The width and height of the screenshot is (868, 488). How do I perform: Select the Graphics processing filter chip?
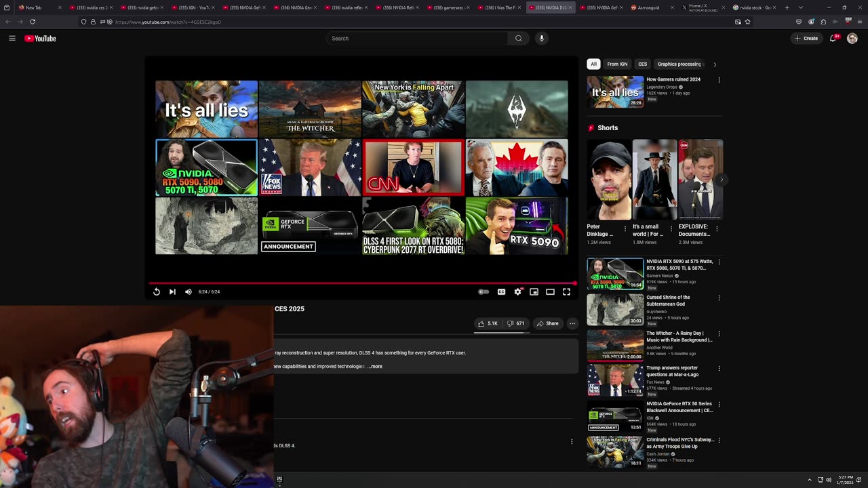(x=679, y=64)
